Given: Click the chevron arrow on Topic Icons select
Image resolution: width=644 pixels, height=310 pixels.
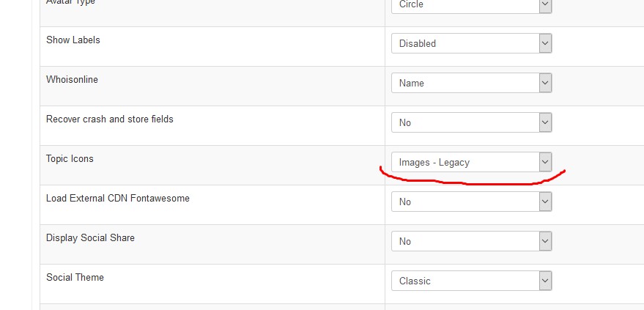Looking at the screenshot, I should [544, 162].
